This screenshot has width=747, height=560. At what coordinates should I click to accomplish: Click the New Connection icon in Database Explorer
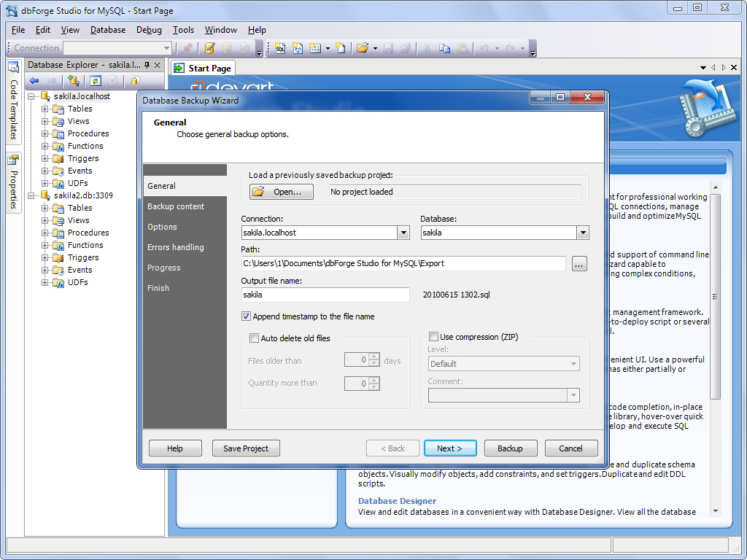[74, 81]
